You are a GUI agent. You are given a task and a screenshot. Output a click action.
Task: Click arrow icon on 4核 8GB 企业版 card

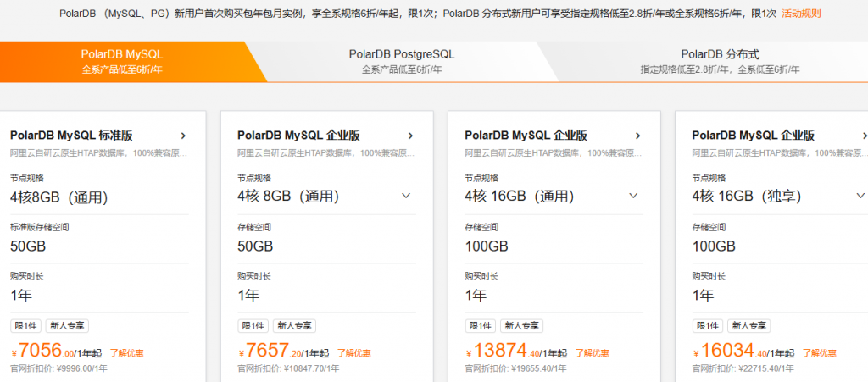[x=410, y=136]
